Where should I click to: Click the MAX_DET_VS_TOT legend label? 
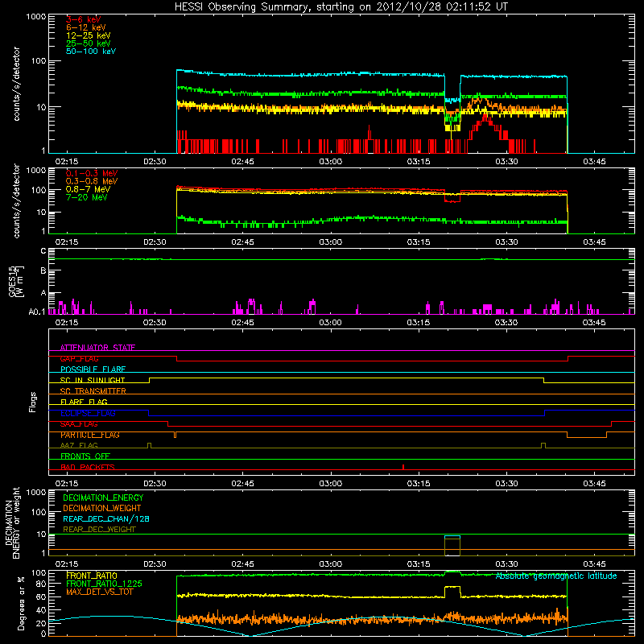(x=100, y=592)
